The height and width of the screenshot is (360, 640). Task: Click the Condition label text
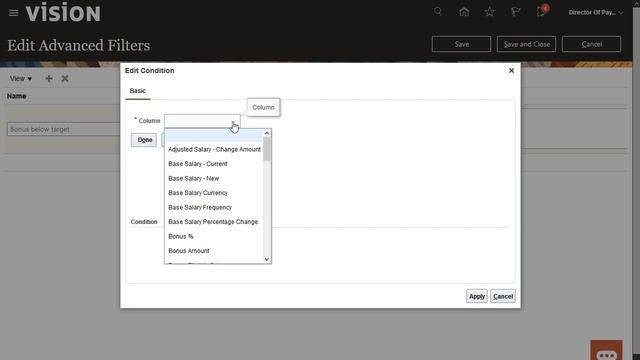144,222
